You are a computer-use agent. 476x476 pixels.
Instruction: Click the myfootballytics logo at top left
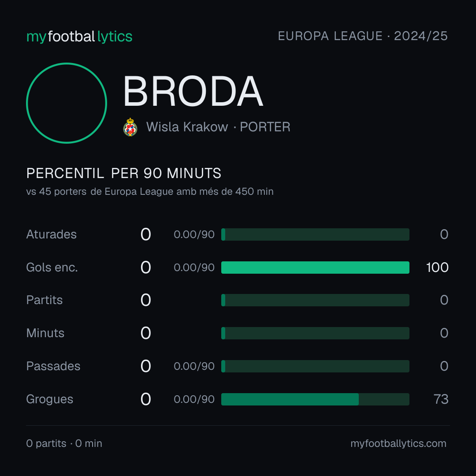click(x=79, y=37)
